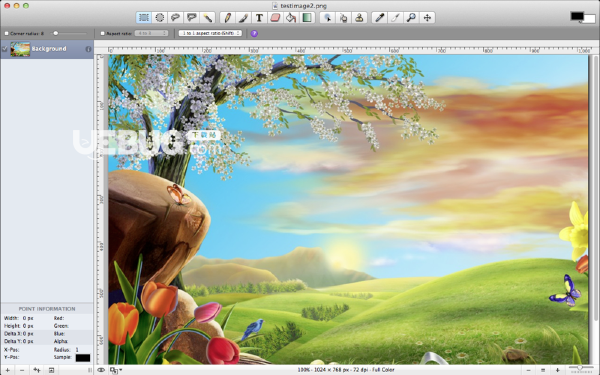Select the Color eyedropper tool
The width and height of the screenshot is (600, 375).
click(x=379, y=18)
